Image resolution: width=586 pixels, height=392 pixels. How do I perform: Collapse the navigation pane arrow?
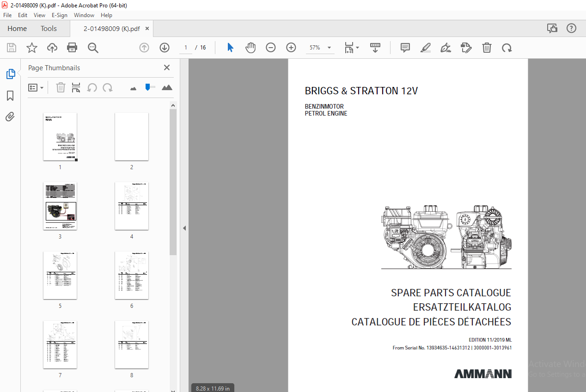click(184, 228)
